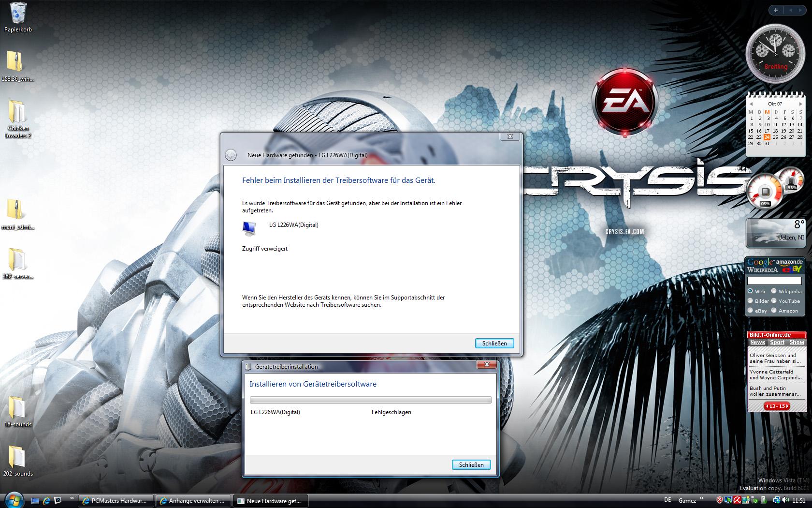The width and height of the screenshot is (812, 508).
Task: Open the Sport tab in Bild.T-Online gadget
Action: pos(777,342)
